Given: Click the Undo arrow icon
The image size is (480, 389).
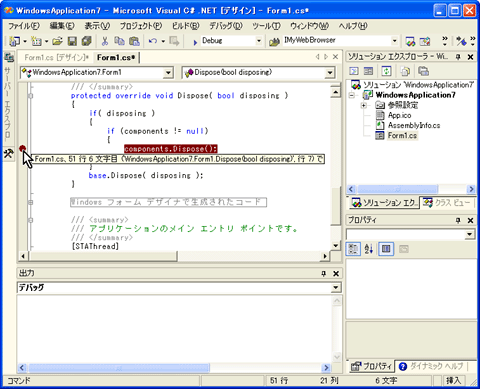Looking at the screenshot, I should tap(153, 41).
